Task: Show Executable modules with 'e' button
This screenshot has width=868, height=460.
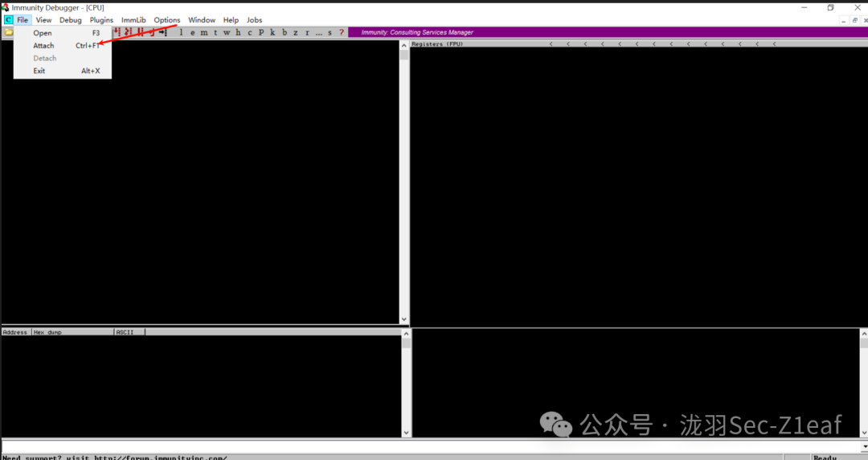Action: pos(193,32)
